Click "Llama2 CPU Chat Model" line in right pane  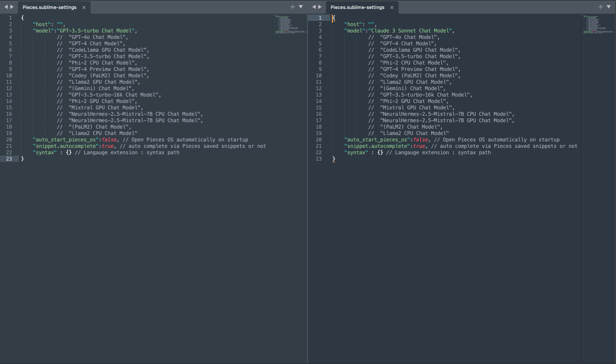click(x=408, y=133)
